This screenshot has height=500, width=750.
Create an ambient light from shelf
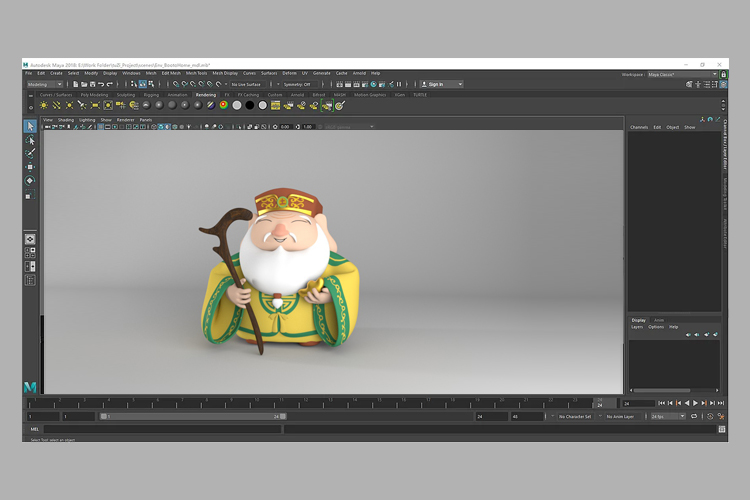44,106
